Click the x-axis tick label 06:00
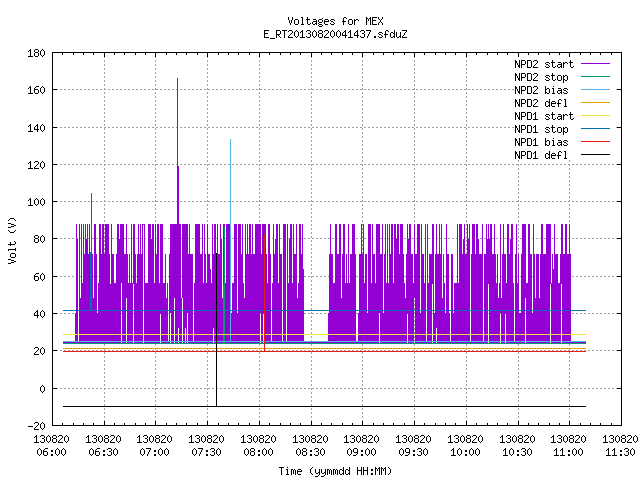The image size is (640, 480). 51,452
